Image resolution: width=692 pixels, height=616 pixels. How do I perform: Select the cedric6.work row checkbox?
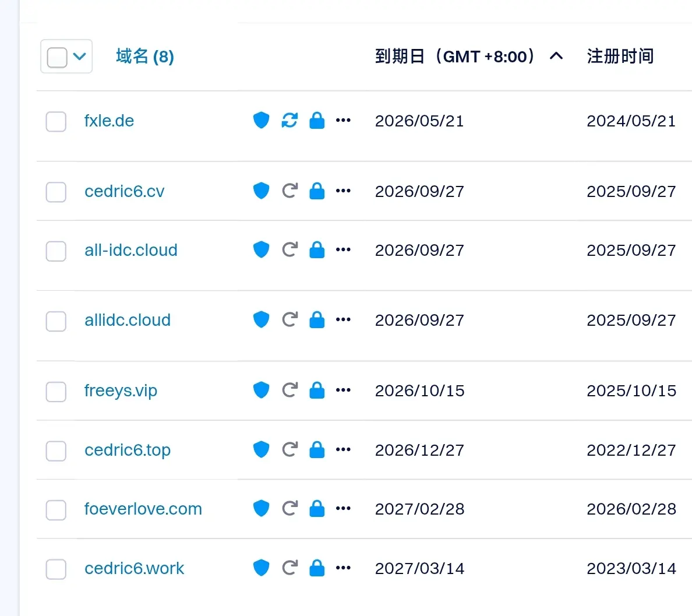pyautogui.click(x=56, y=569)
